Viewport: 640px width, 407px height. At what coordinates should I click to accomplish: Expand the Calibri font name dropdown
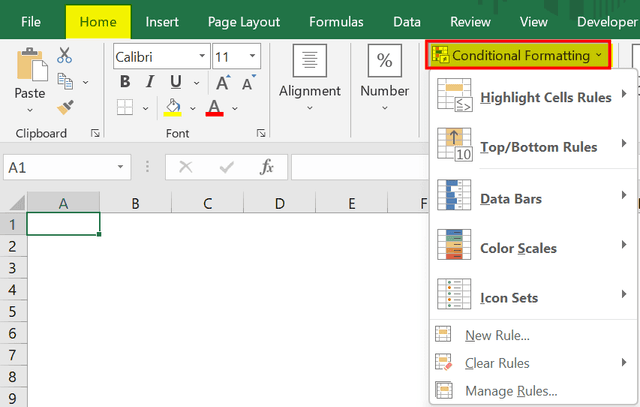click(202, 57)
